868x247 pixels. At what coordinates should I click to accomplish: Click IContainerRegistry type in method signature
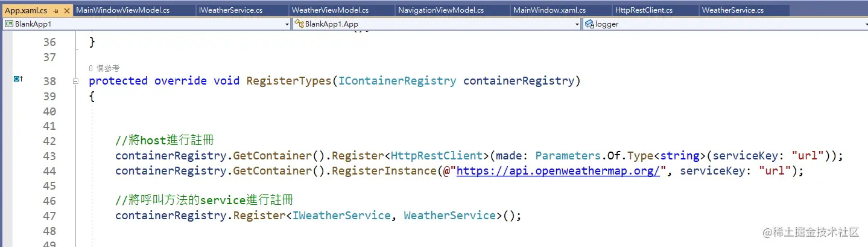click(x=397, y=81)
